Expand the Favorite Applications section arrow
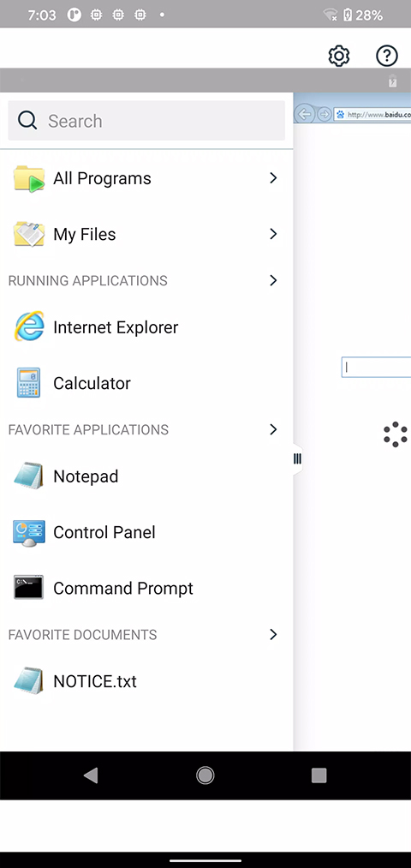411x868 pixels. 272,429
